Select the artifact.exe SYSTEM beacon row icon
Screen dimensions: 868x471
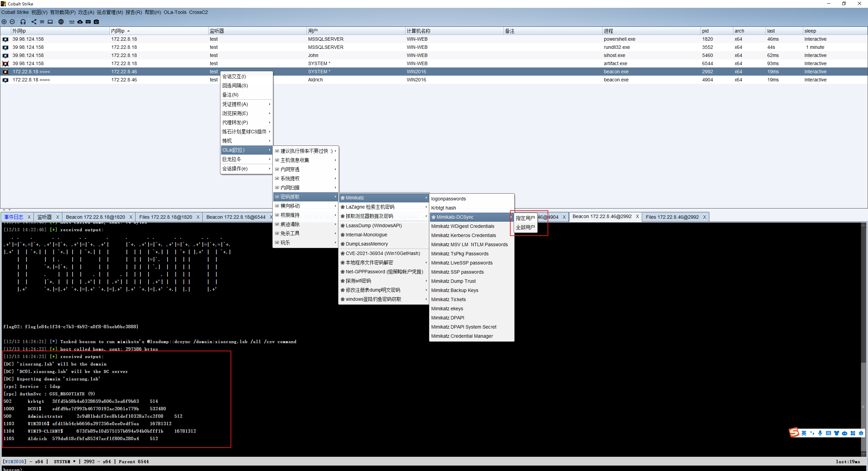(x=5, y=63)
